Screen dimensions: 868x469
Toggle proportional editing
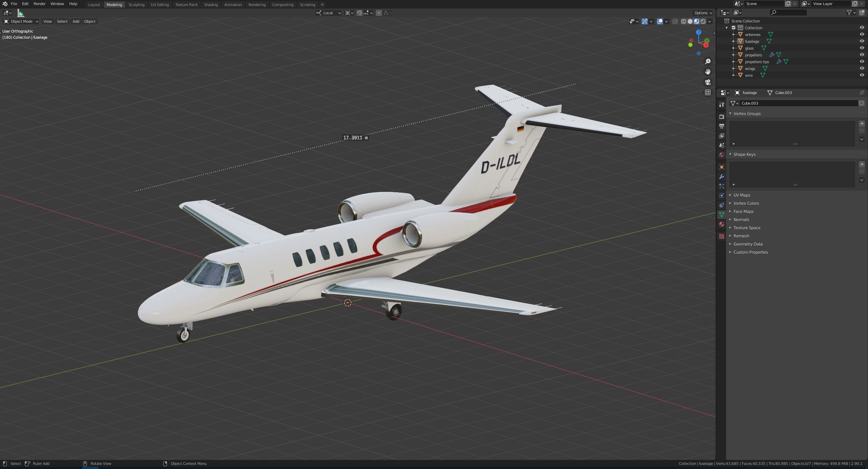379,13
